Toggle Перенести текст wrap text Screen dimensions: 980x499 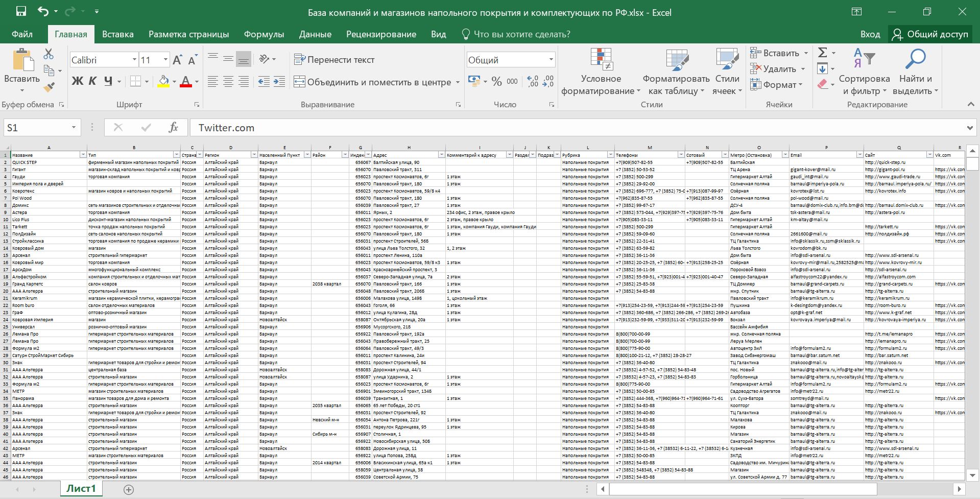(334, 60)
